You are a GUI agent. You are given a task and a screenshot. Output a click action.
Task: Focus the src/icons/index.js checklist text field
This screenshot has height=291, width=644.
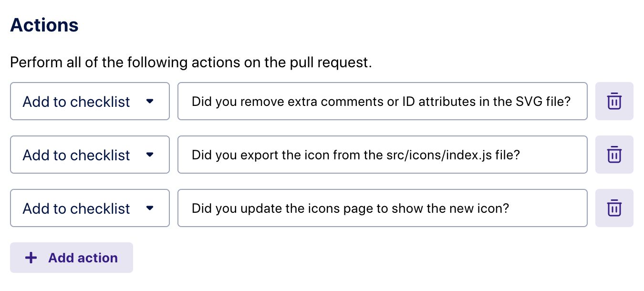click(x=382, y=155)
